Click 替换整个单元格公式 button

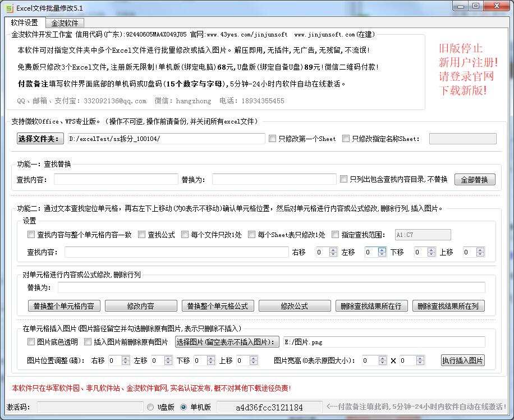pyautogui.click(x=218, y=306)
